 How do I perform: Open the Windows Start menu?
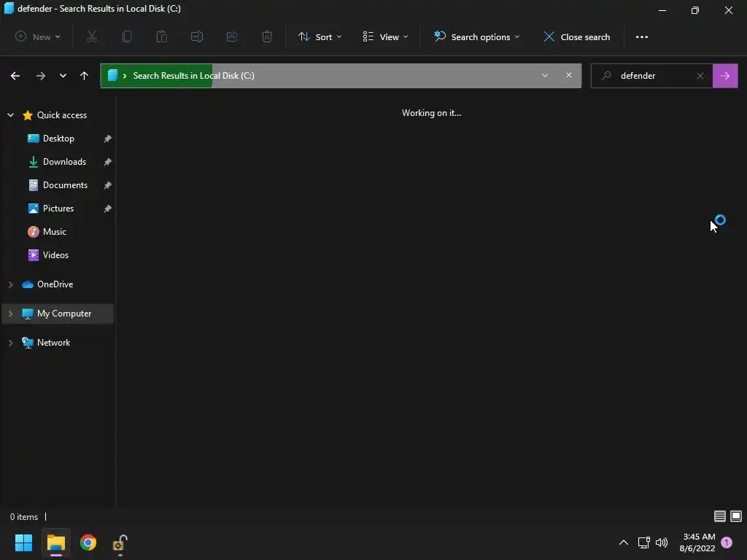(x=23, y=542)
